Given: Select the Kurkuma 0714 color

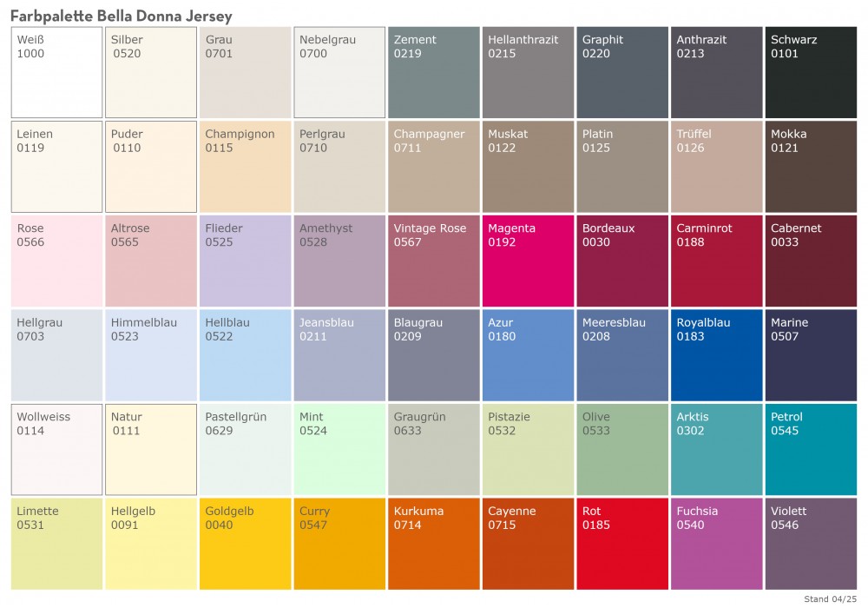Looking at the screenshot, I should [x=433, y=543].
